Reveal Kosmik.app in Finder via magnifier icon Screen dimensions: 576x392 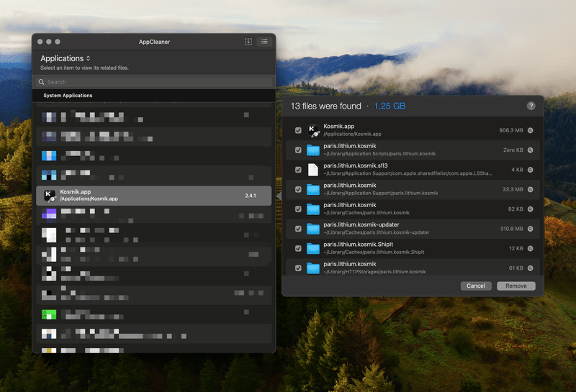pos(531,130)
